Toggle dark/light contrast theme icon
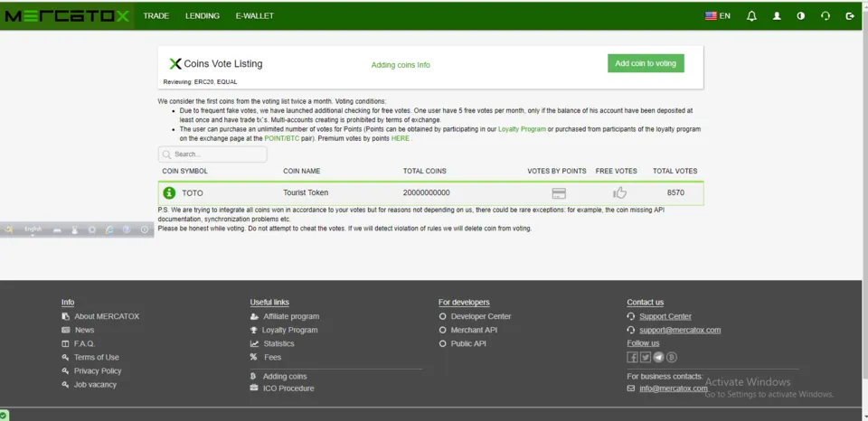 pos(800,16)
